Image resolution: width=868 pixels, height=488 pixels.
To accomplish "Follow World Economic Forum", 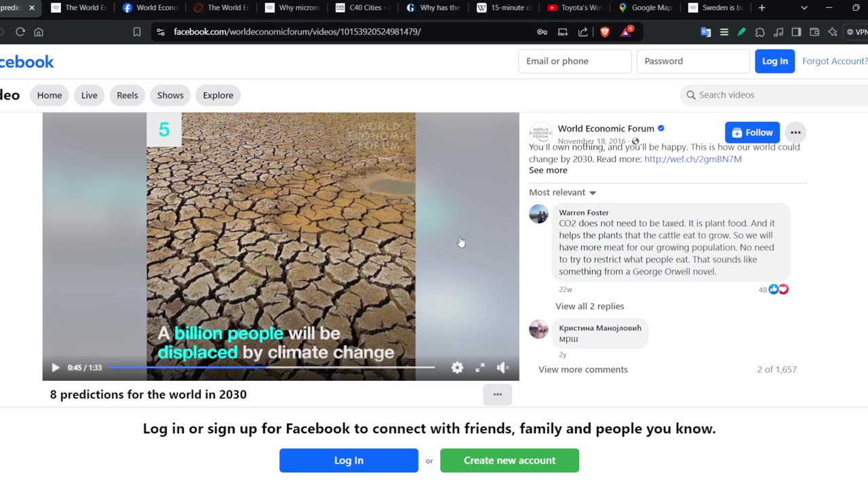I will pyautogui.click(x=752, y=133).
